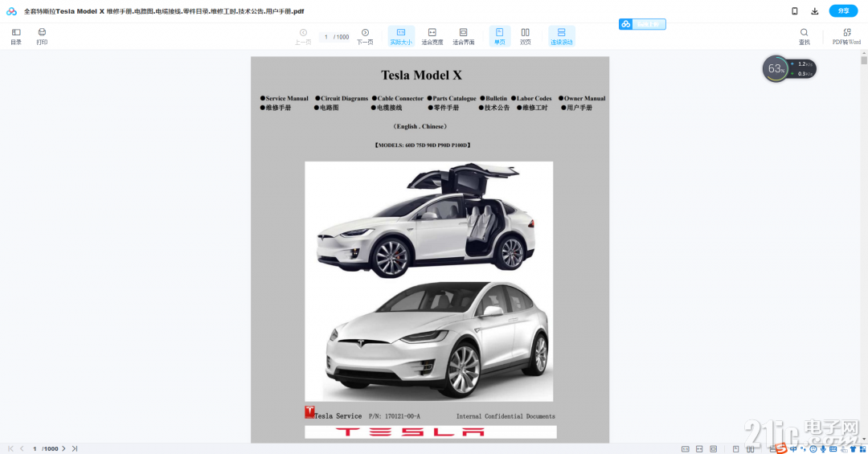Click the Circuit Diagrams text
This screenshot has height=454, width=868.
pos(344,99)
